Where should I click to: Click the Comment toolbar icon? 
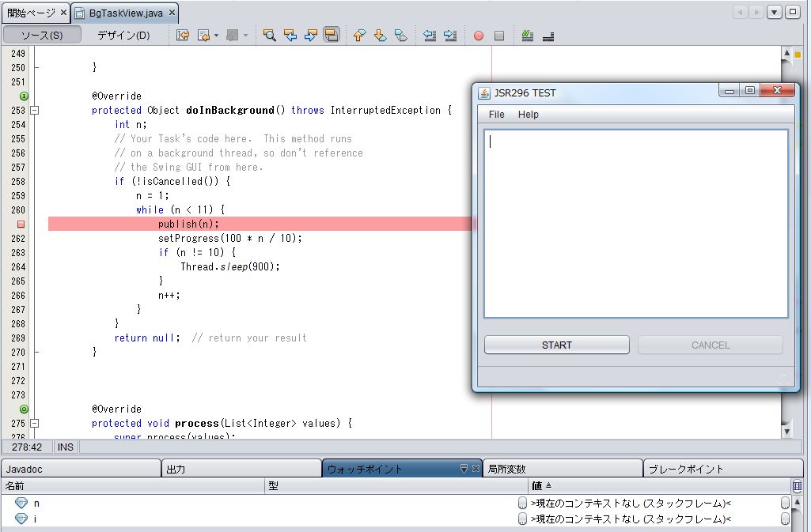[528, 36]
